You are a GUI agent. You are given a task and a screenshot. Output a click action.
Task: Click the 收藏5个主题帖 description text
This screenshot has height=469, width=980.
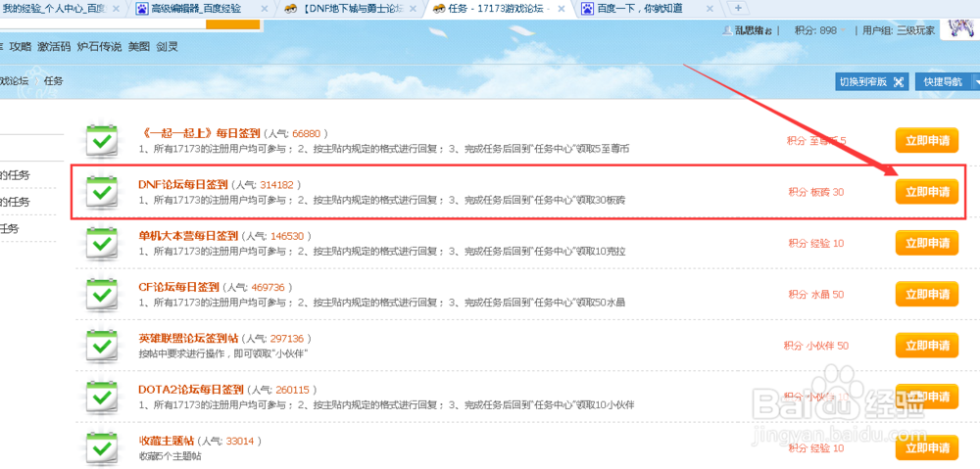coord(170,456)
